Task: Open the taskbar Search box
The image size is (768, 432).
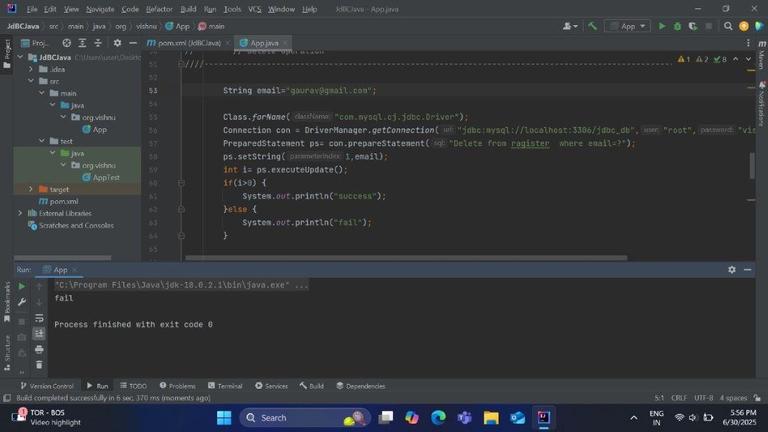Action: tap(305, 418)
